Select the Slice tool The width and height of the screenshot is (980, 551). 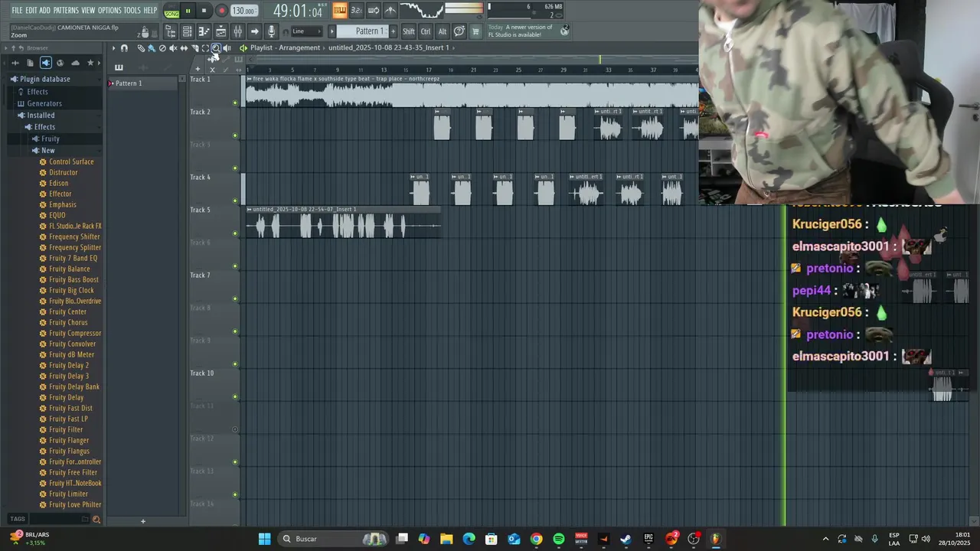click(194, 48)
